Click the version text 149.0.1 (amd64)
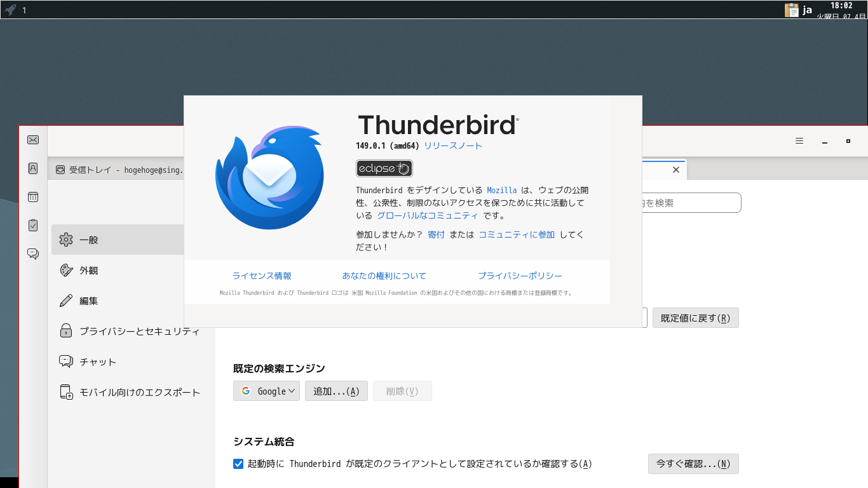Screen dimensions: 868x488 coord(388,146)
